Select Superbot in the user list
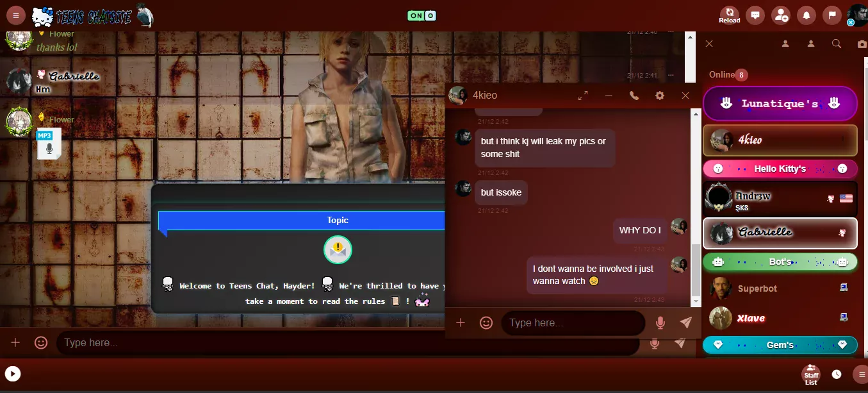The image size is (868, 393). (x=780, y=288)
